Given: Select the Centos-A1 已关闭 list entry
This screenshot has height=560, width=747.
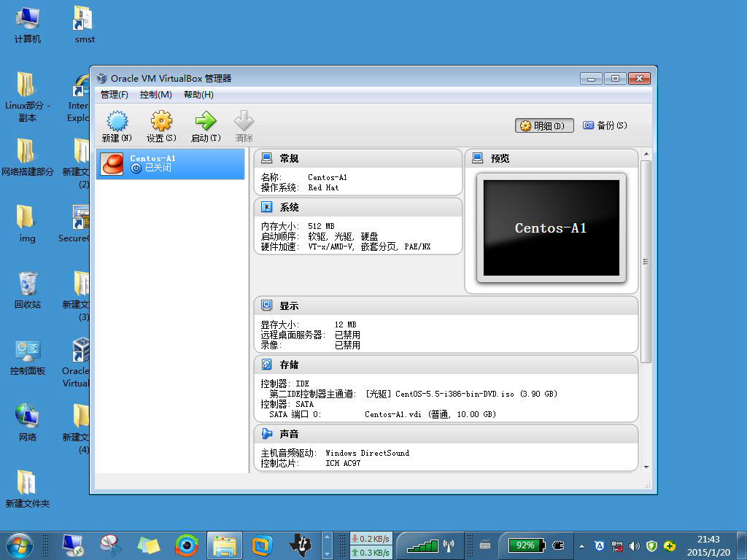Looking at the screenshot, I should pyautogui.click(x=171, y=164).
